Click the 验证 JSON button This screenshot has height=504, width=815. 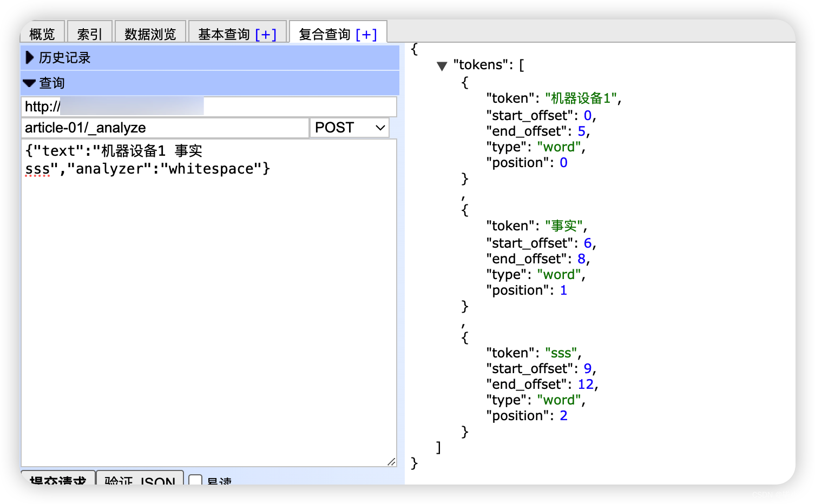140,479
